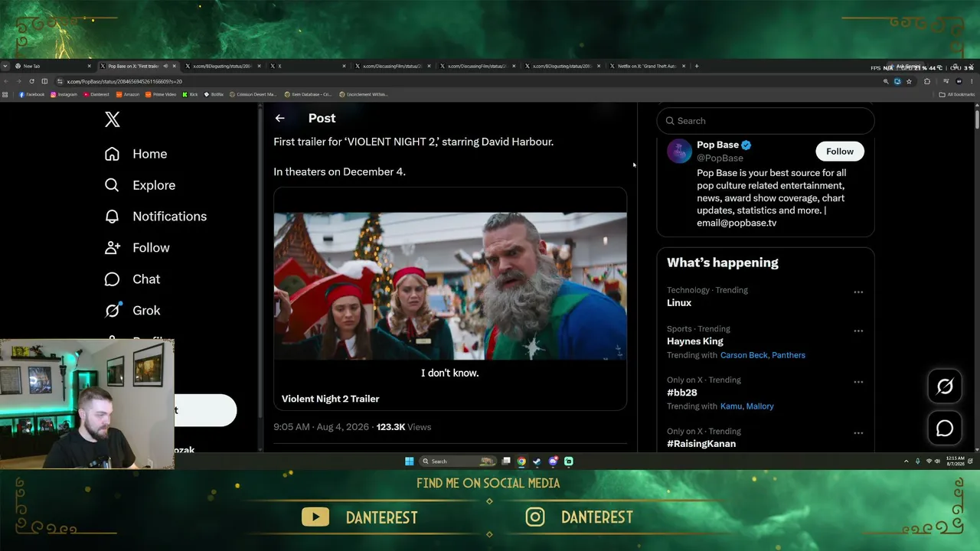Click the browser address bar URL
The height and width of the screenshot is (551, 980).
[x=124, y=81]
